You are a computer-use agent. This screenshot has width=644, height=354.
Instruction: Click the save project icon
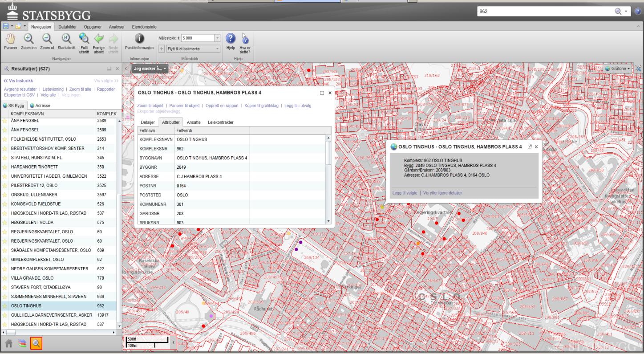click(6, 27)
